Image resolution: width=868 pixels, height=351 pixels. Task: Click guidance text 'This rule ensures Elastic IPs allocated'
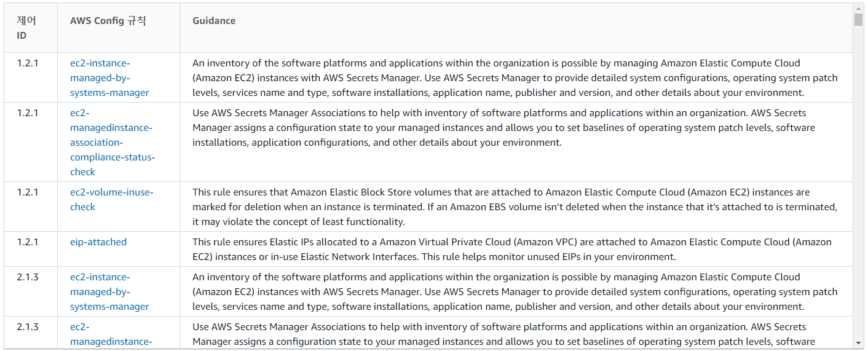point(512,250)
